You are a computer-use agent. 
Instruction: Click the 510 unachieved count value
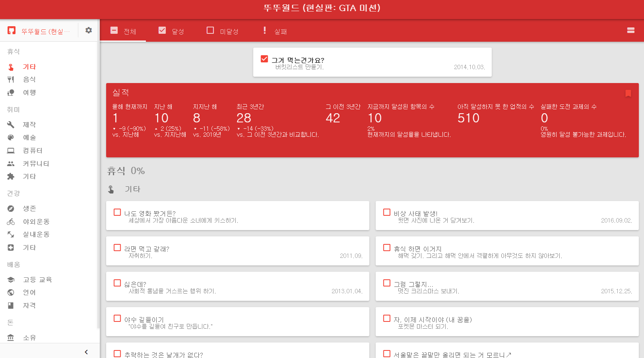[468, 118]
